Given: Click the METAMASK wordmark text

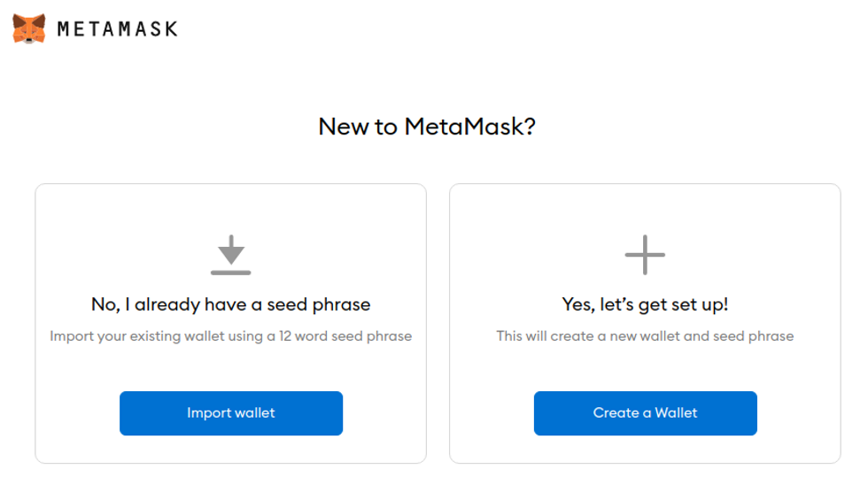Looking at the screenshot, I should [x=117, y=29].
